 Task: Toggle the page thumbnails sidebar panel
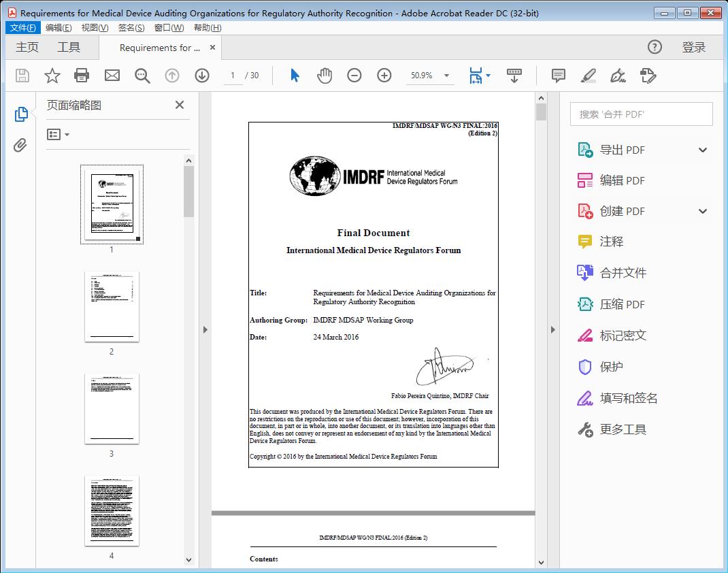[20, 113]
